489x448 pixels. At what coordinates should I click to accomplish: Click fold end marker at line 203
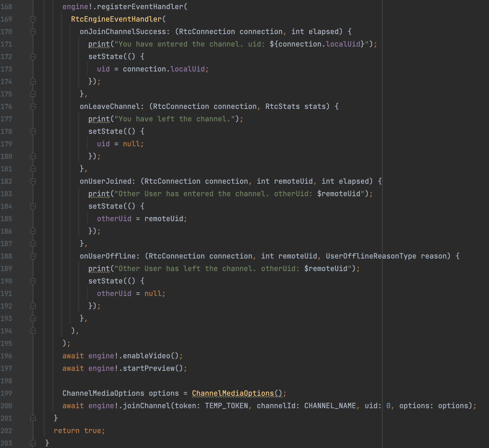(x=33, y=443)
